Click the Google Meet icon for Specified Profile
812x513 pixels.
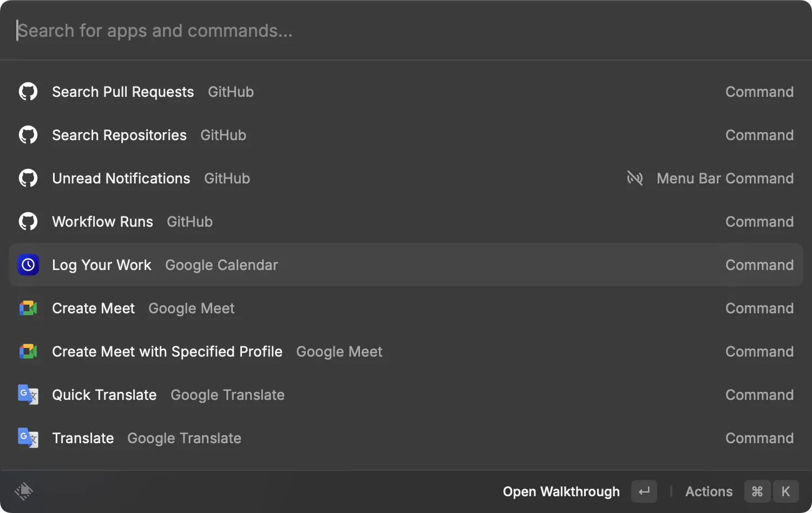point(28,351)
